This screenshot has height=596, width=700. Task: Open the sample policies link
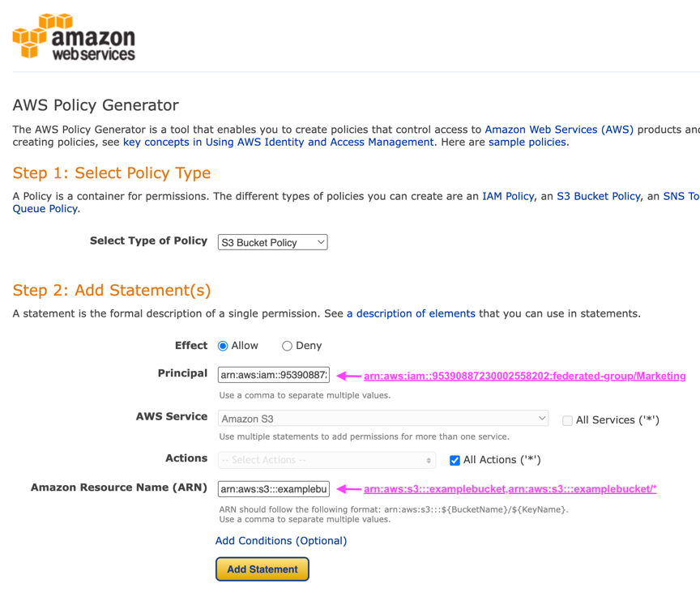pos(527,143)
